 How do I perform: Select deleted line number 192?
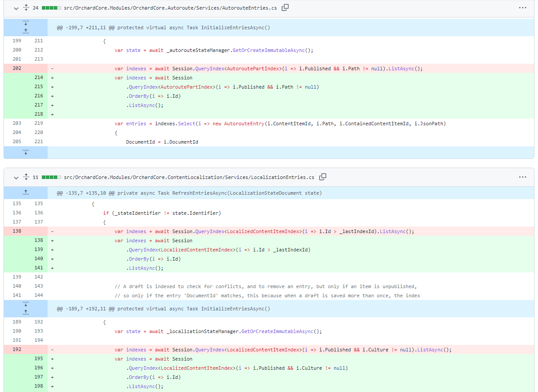coord(17,350)
